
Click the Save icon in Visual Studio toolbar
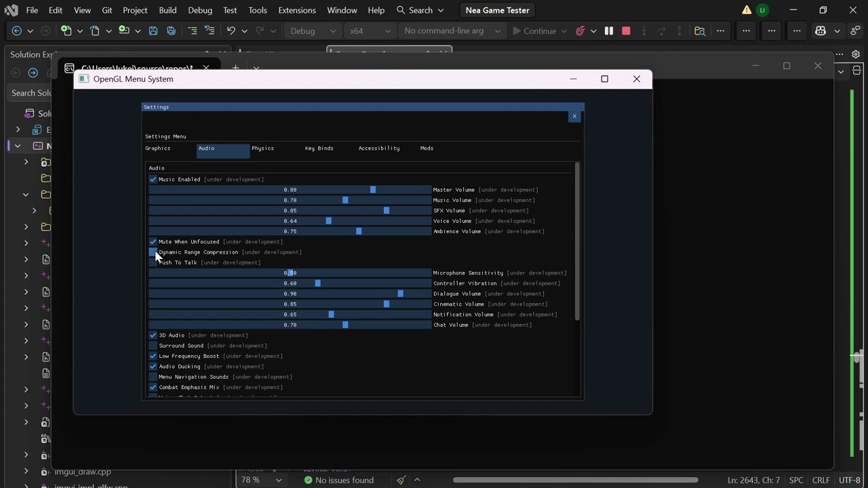coord(153,30)
